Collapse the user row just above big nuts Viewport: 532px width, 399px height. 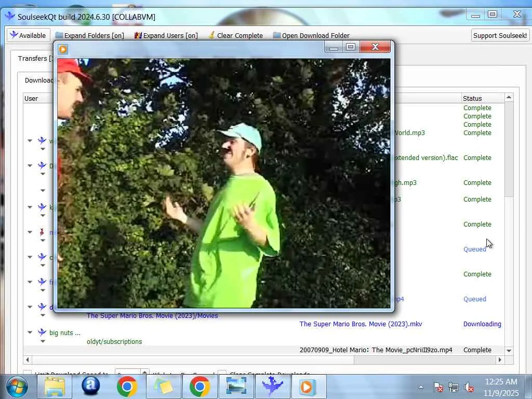(x=30, y=307)
